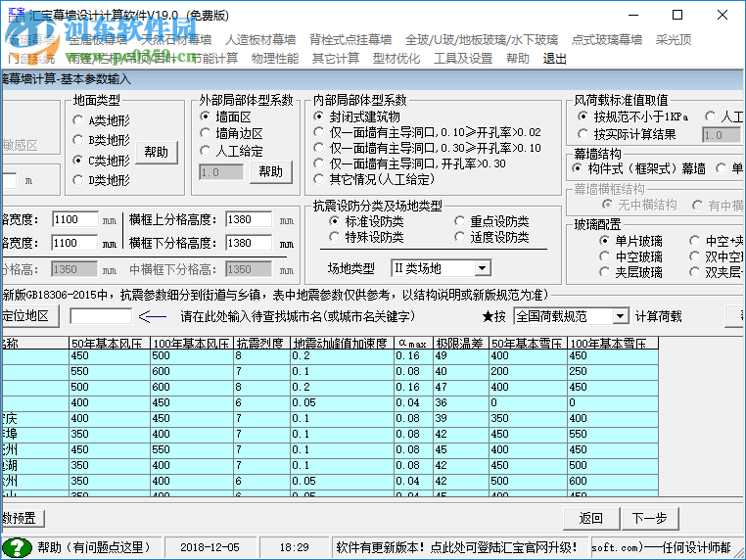746x560 pixels.
Task: Open 背栓式点挂幕墙 menu
Action: coord(350,39)
